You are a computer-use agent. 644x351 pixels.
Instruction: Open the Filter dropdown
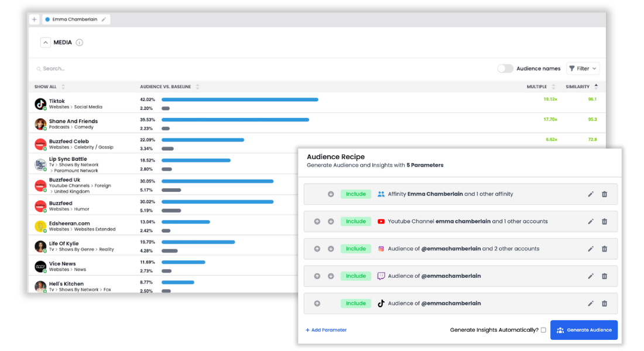583,68
